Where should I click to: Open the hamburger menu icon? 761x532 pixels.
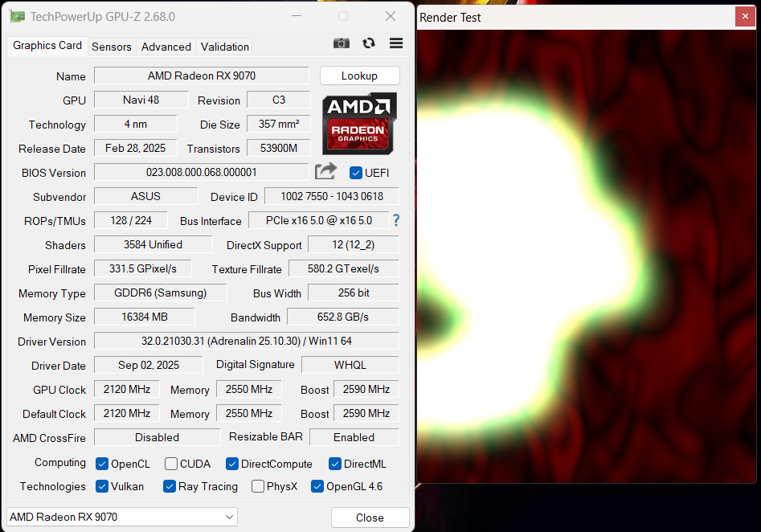click(x=395, y=43)
